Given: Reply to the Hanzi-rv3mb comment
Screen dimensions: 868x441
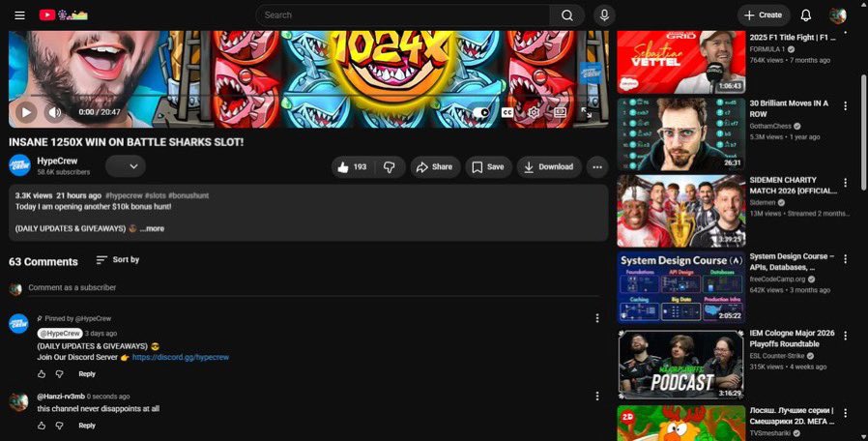Looking at the screenshot, I should pyautogui.click(x=87, y=426).
